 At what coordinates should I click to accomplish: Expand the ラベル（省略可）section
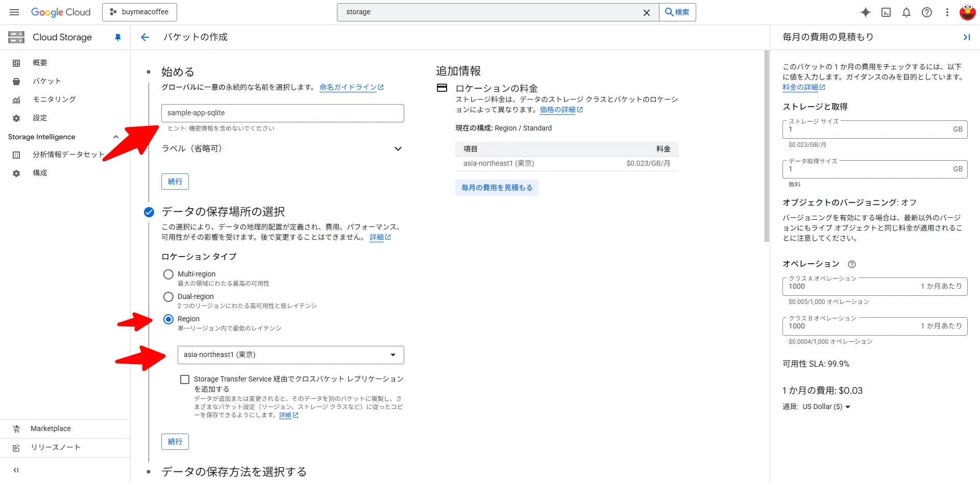click(x=398, y=148)
